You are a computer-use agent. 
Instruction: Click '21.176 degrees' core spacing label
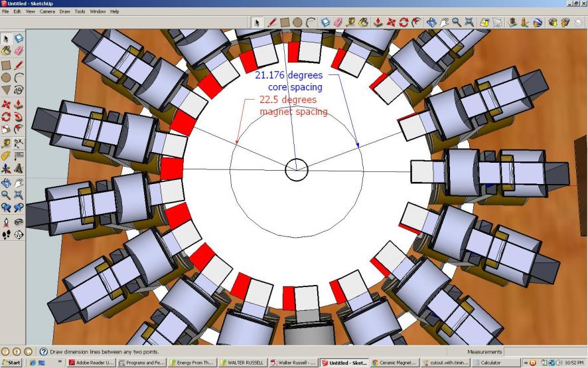coord(289,75)
